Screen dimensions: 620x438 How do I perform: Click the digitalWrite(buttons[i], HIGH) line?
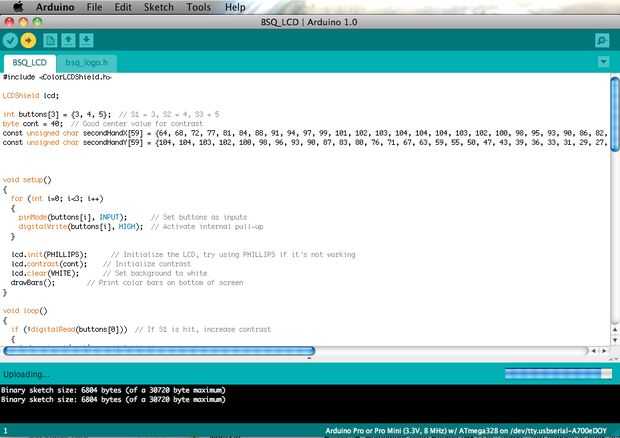(140, 227)
